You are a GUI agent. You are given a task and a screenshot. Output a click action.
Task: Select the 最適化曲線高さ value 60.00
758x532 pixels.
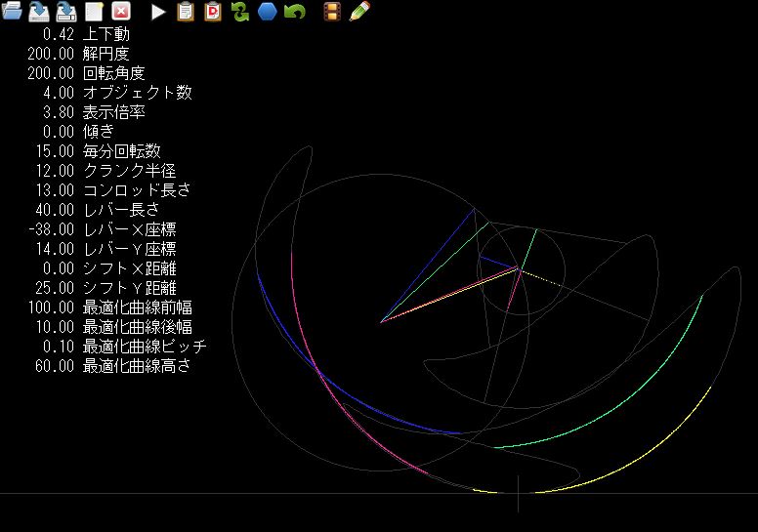click(x=55, y=366)
